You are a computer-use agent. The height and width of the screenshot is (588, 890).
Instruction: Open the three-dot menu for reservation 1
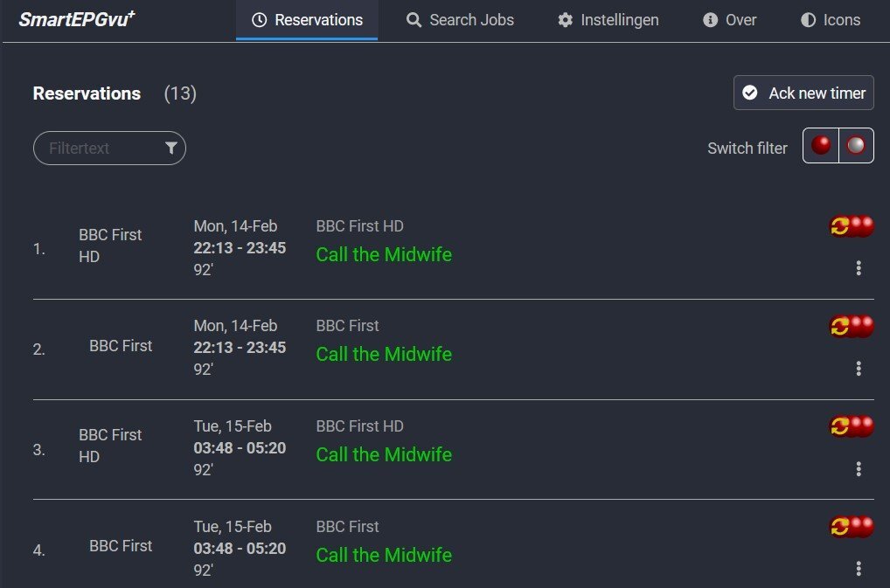click(859, 268)
